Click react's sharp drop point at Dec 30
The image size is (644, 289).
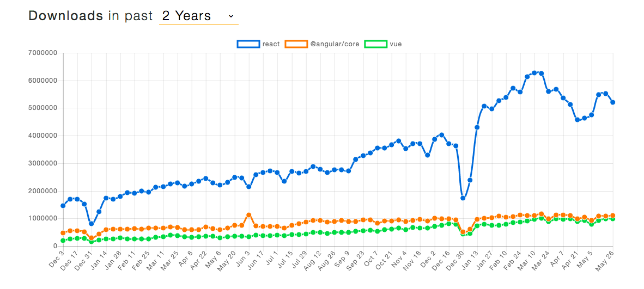tap(463, 198)
